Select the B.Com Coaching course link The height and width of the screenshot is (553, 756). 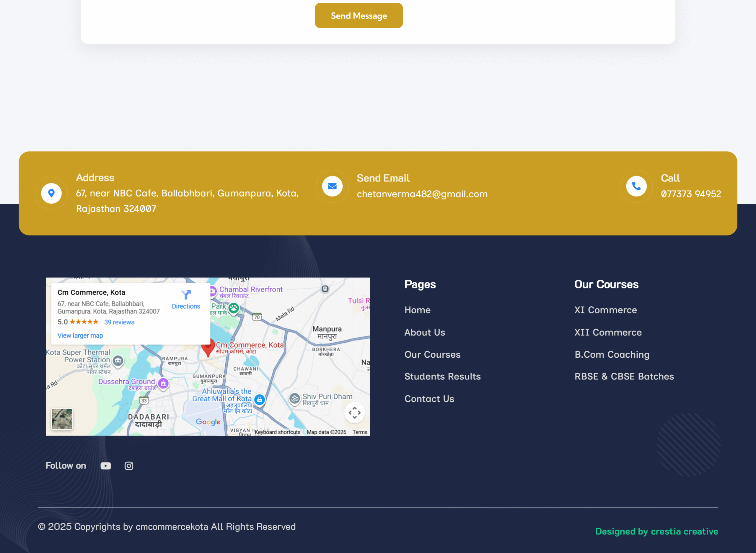click(x=612, y=354)
